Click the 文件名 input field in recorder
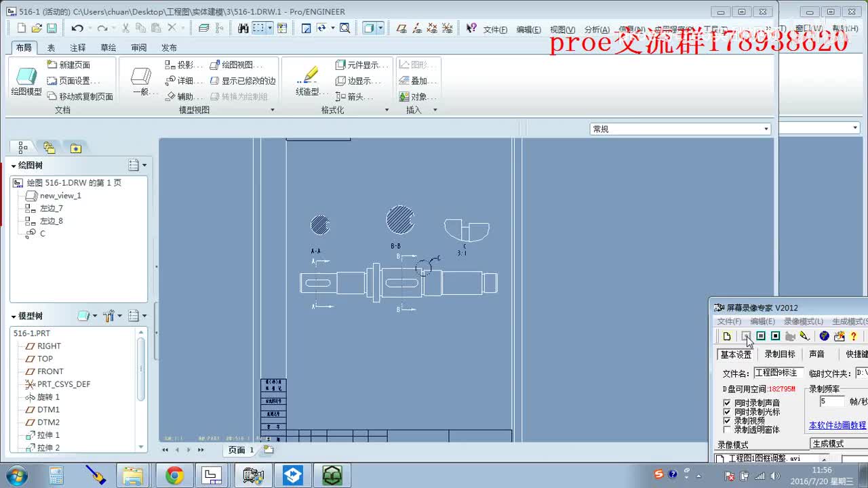 coord(778,373)
